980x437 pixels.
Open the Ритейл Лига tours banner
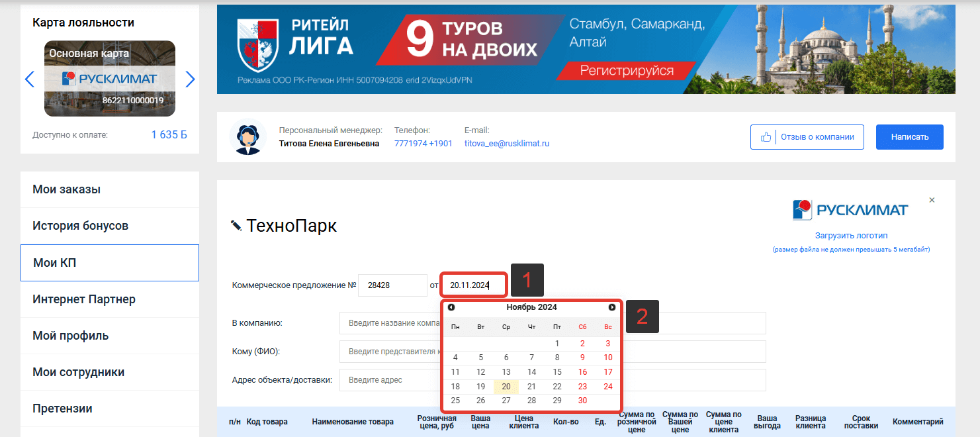pos(586,49)
